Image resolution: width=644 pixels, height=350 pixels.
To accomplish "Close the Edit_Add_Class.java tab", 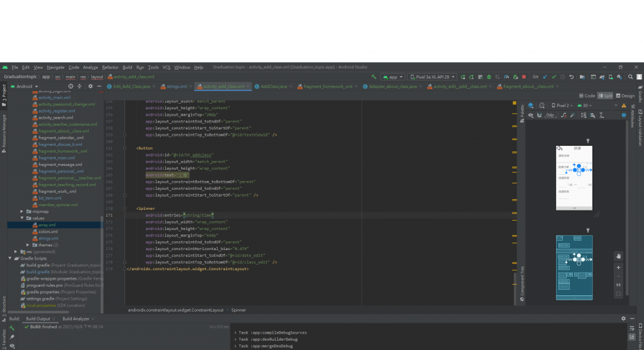I will click(154, 87).
